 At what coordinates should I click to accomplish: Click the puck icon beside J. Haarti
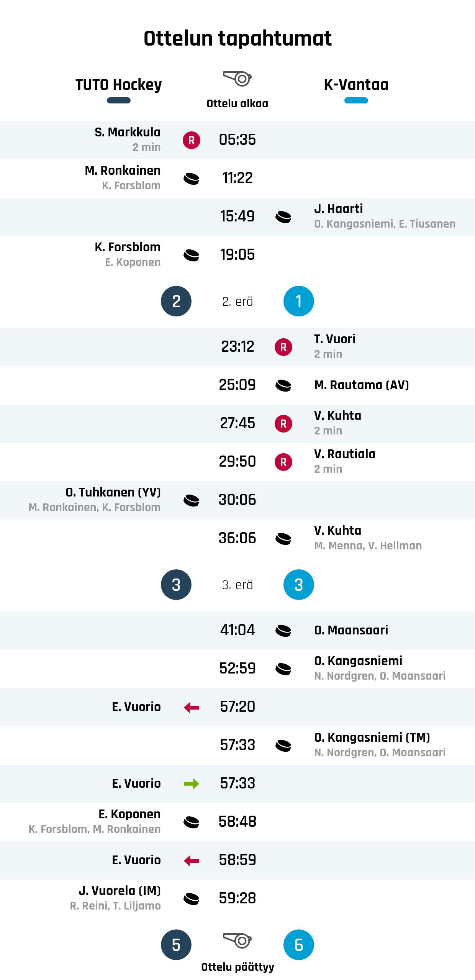pos(283,217)
